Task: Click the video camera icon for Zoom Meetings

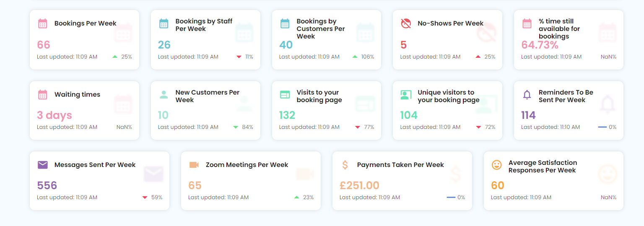Action: 194,165
